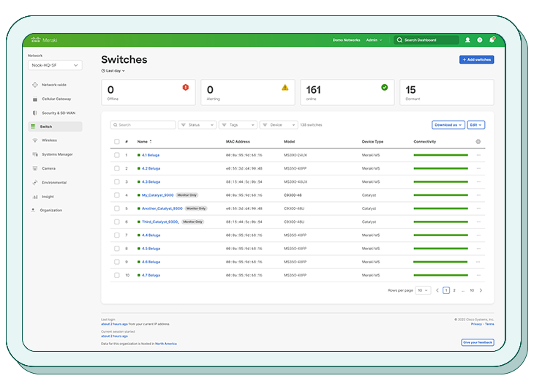Change the Rows per page dropdown

coord(423,290)
